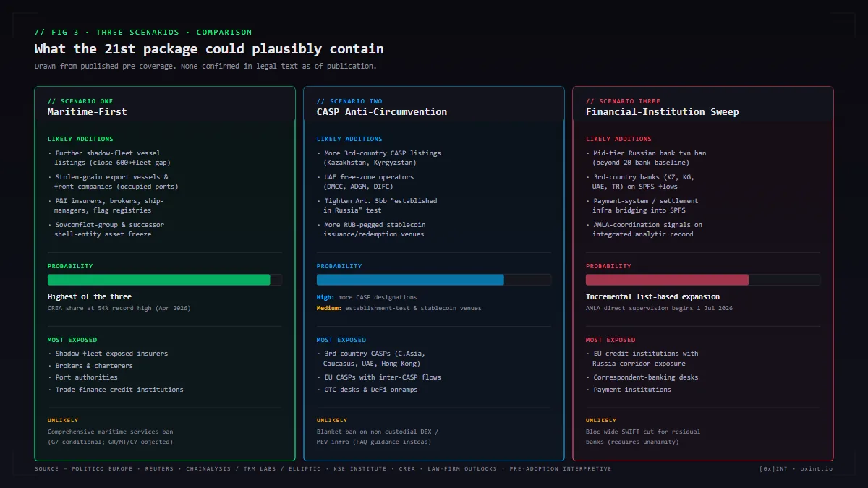Click 'Further shadow-fleet vessel listings' bullet
The height and width of the screenshot is (488, 868).
tap(109, 158)
